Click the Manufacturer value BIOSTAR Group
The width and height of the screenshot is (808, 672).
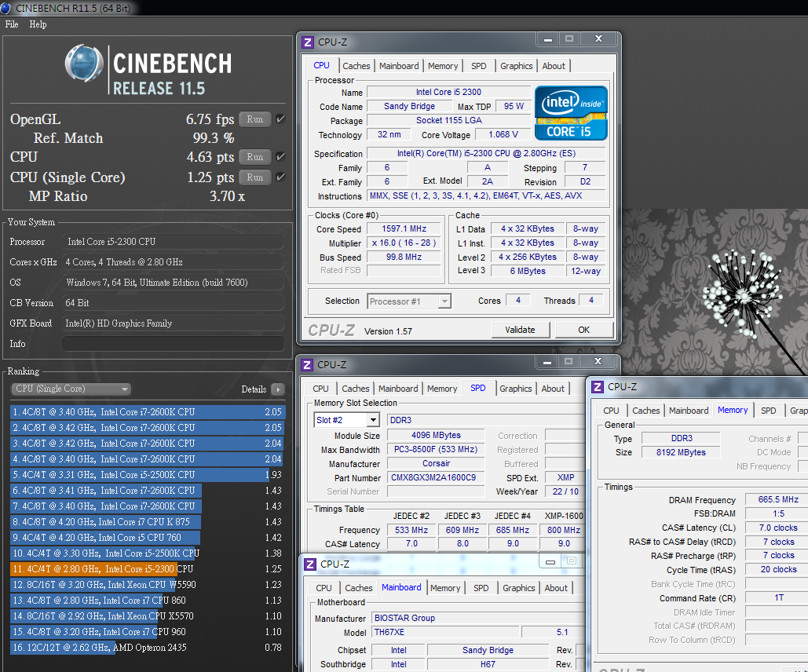point(477,618)
